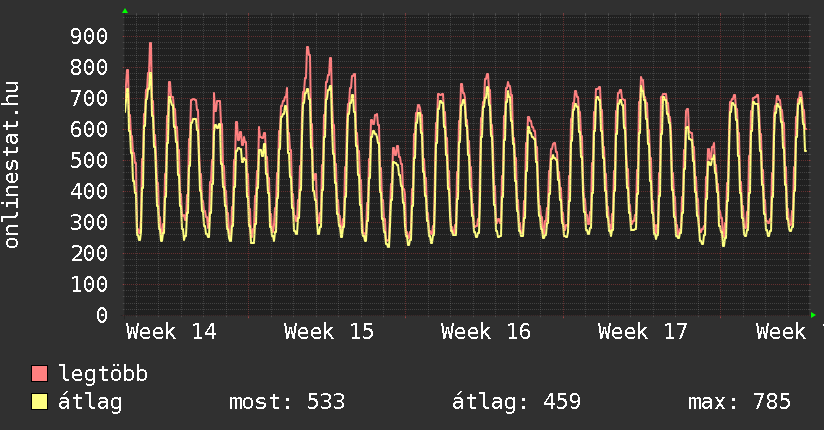The width and height of the screenshot is (824, 430).
Task: Click the green arrow atop the y-axis
Action: point(125,11)
